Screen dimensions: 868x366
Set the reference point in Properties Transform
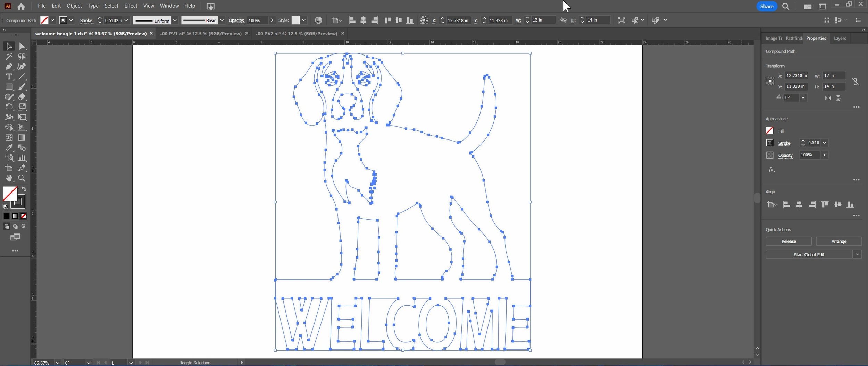(770, 81)
